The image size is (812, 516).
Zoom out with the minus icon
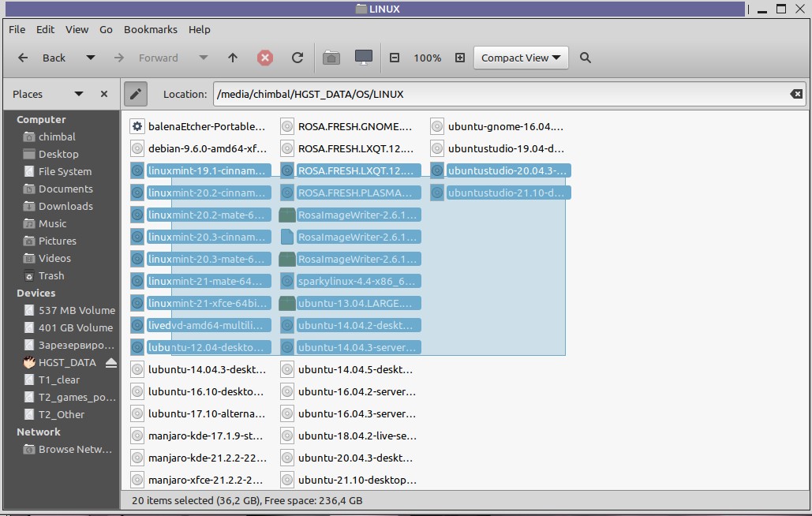395,58
